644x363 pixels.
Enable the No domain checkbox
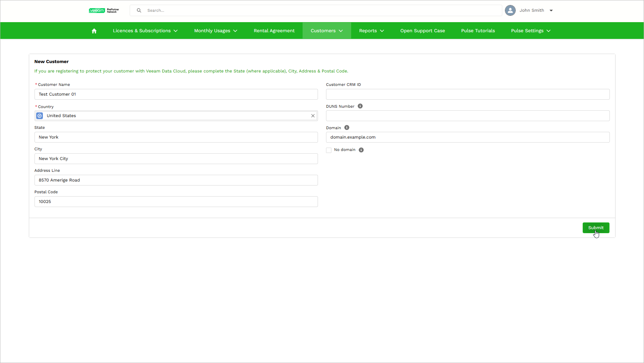[329, 150]
